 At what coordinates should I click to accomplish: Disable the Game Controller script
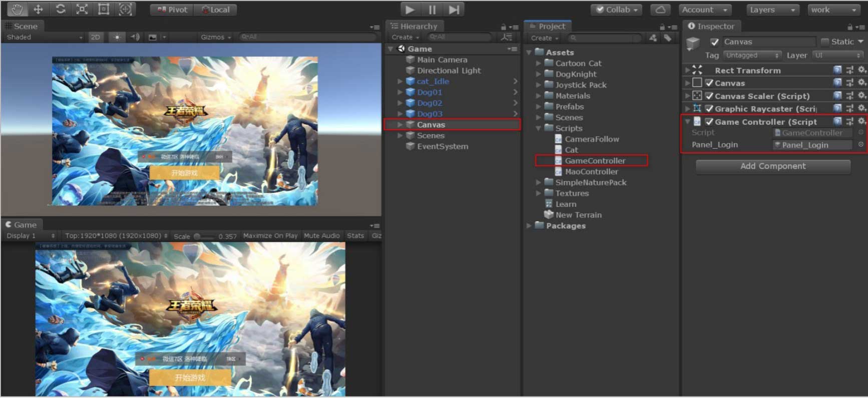tap(709, 122)
